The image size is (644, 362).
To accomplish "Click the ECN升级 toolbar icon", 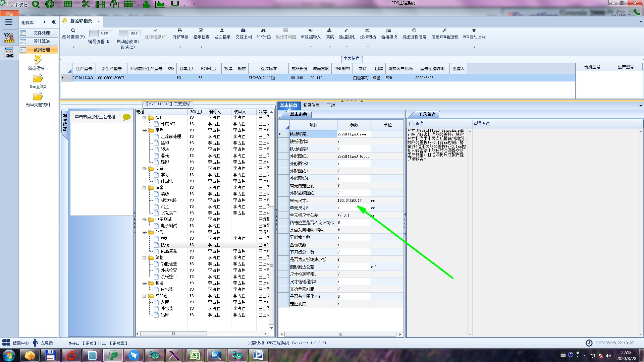I will [263, 31].
